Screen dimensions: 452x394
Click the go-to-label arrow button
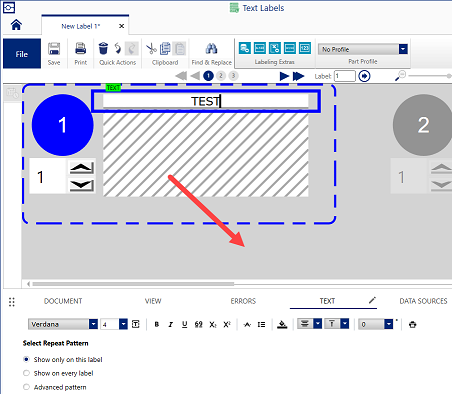pyautogui.click(x=364, y=76)
